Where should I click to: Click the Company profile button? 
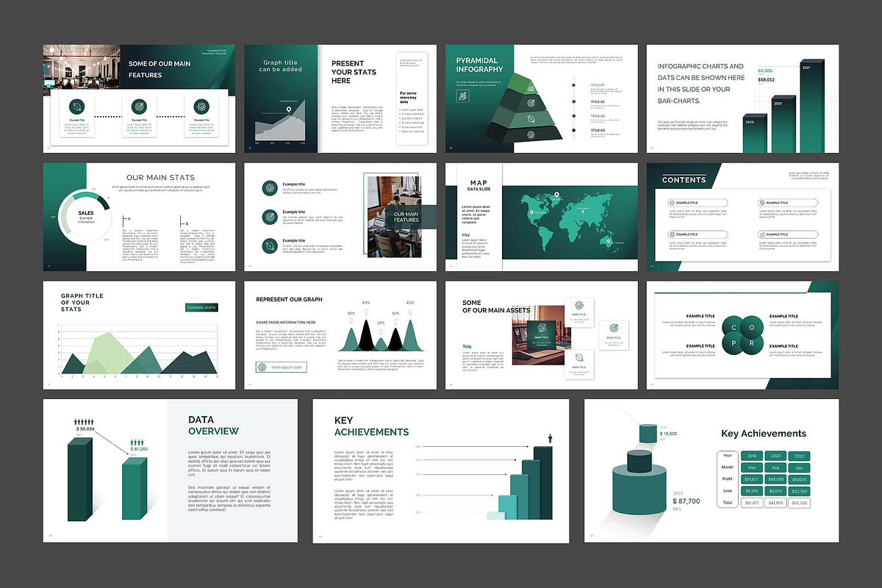click(x=201, y=307)
